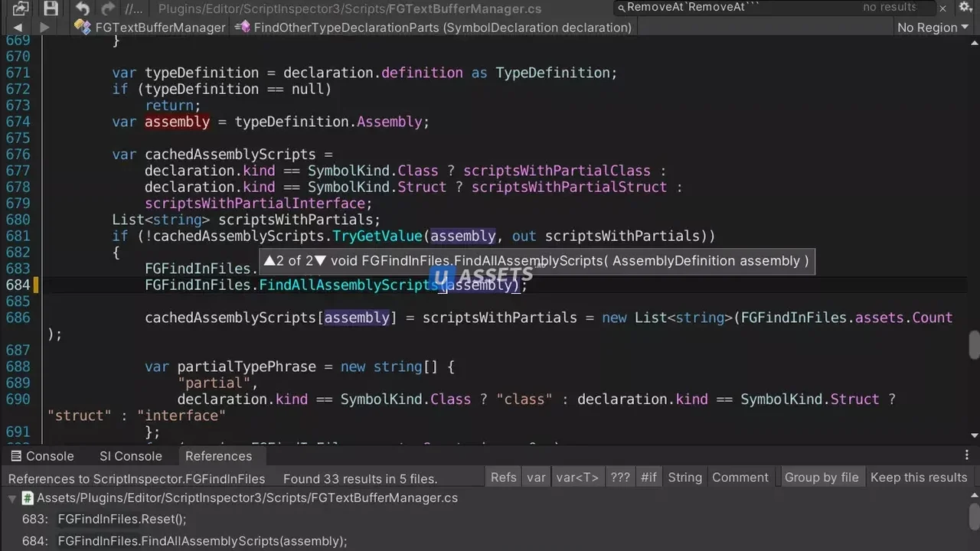This screenshot has width=980, height=551.
Task: Click scriptsWithPartialInterface on line 679
Action: click(255, 204)
